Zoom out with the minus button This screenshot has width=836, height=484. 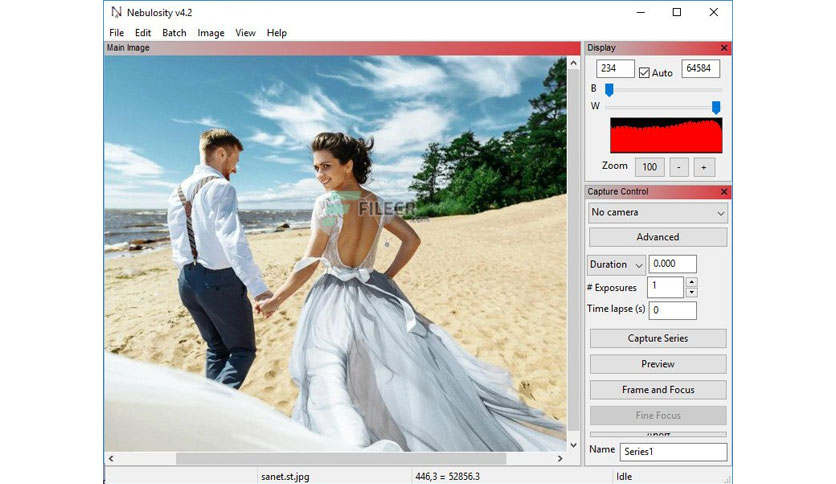679,167
